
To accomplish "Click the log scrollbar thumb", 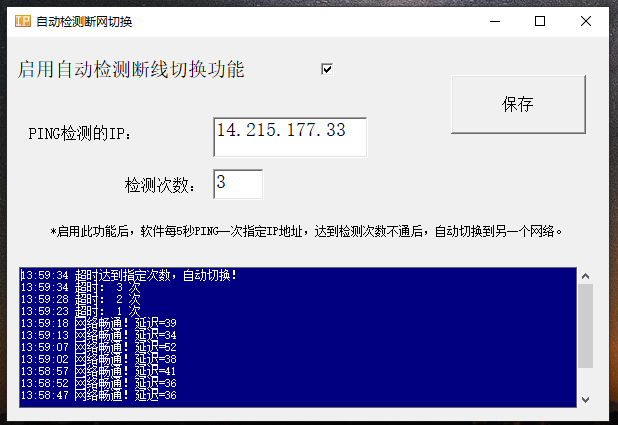I will coord(585,326).
